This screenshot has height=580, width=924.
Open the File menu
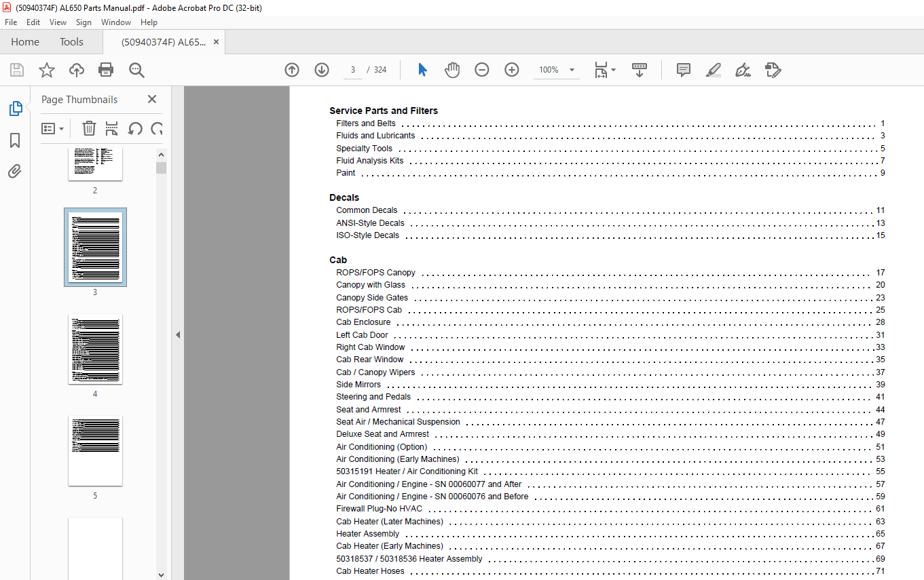[x=11, y=22]
